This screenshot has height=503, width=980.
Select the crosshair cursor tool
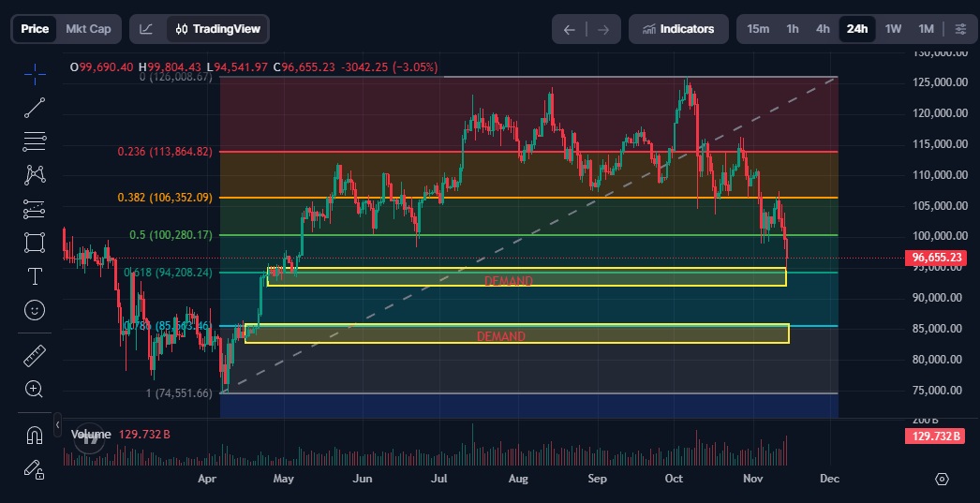[x=35, y=73]
